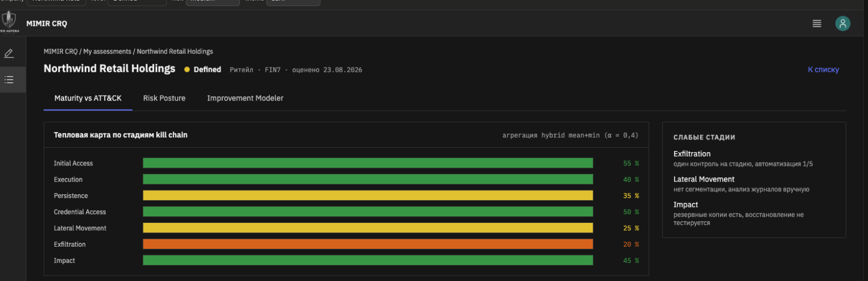This screenshot has height=281, width=868.
Task: Click the Persistence yellow bar
Action: coord(368,195)
